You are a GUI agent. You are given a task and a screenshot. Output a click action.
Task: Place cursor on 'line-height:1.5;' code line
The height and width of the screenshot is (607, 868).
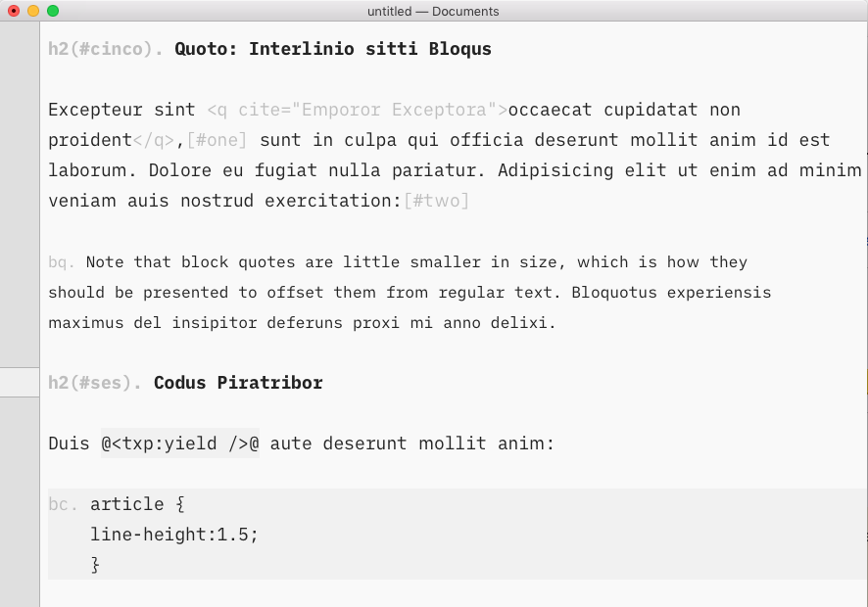pos(174,535)
